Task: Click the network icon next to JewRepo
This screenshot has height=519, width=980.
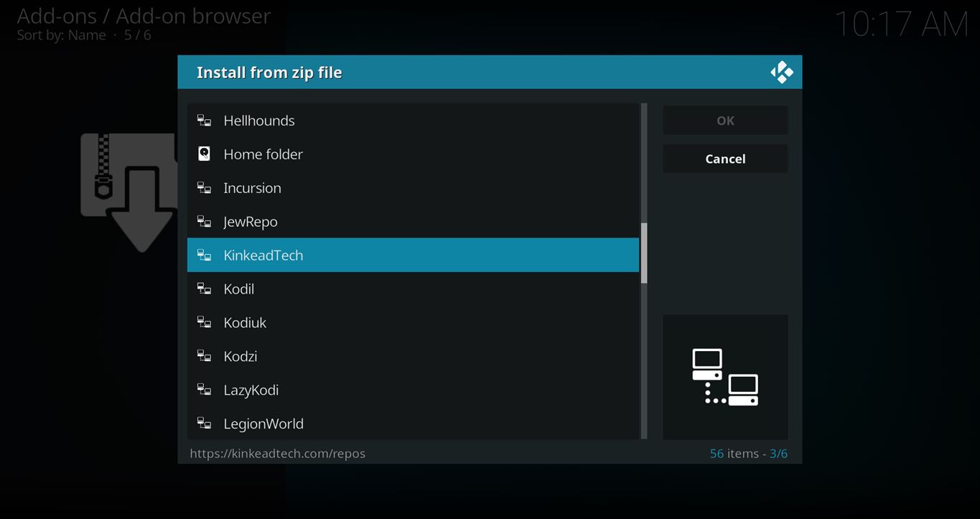Action: coord(205,222)
